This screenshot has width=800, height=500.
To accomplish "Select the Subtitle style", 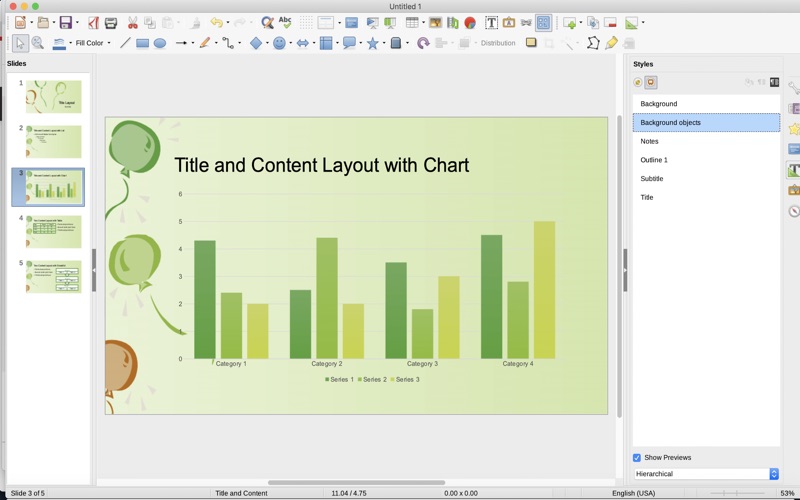I will [706, 179].
